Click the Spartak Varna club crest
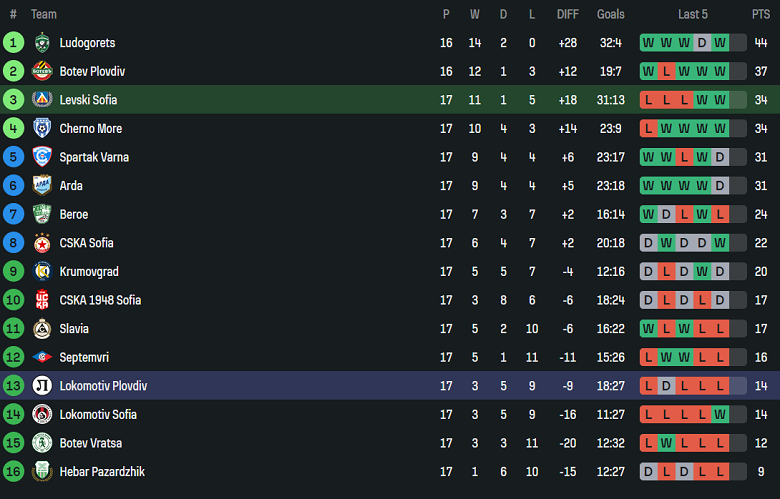Viewport: 780px width, 499px height. 42,157
